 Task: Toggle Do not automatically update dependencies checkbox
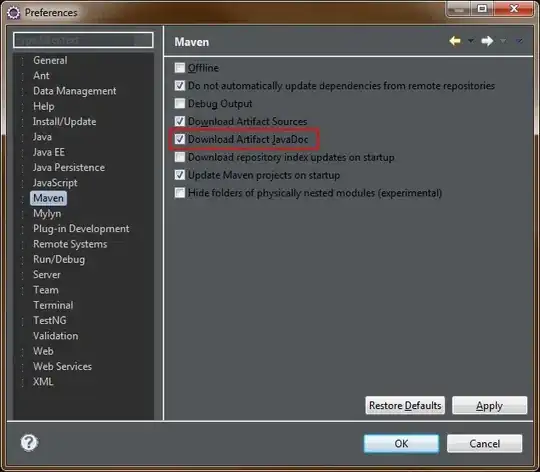pyautogui.click(x=179, y=85)
